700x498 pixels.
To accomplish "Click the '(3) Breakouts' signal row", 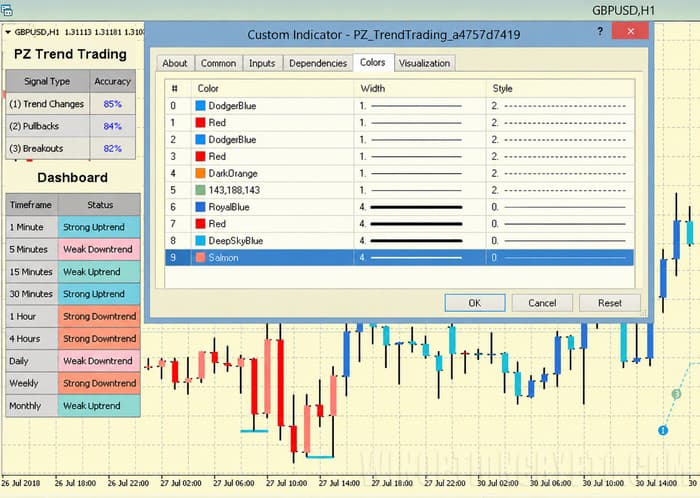I will (47, 149).
